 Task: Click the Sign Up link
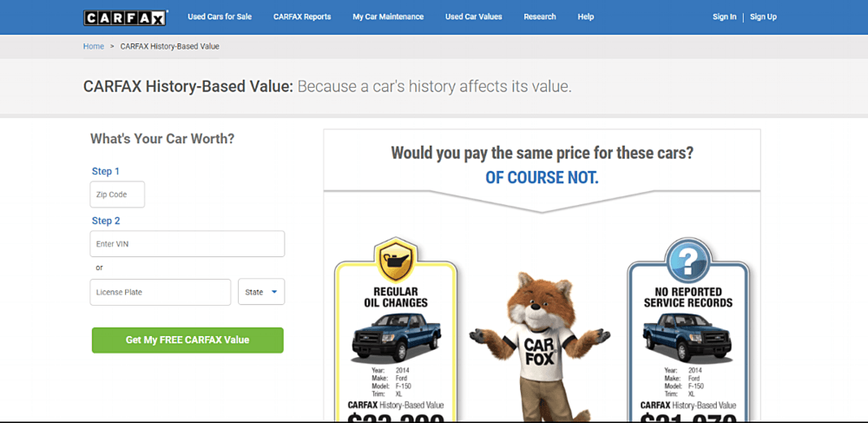[x=763, y=17]
